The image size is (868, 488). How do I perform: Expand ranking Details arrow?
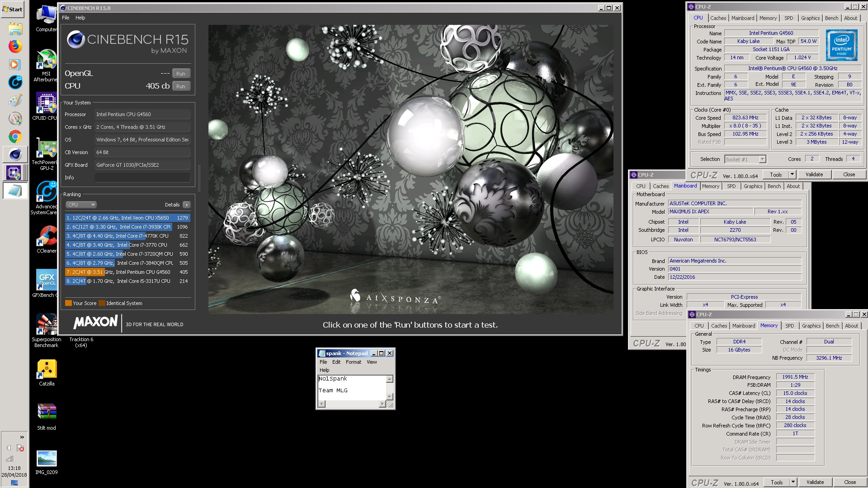(x=186, y=205)
